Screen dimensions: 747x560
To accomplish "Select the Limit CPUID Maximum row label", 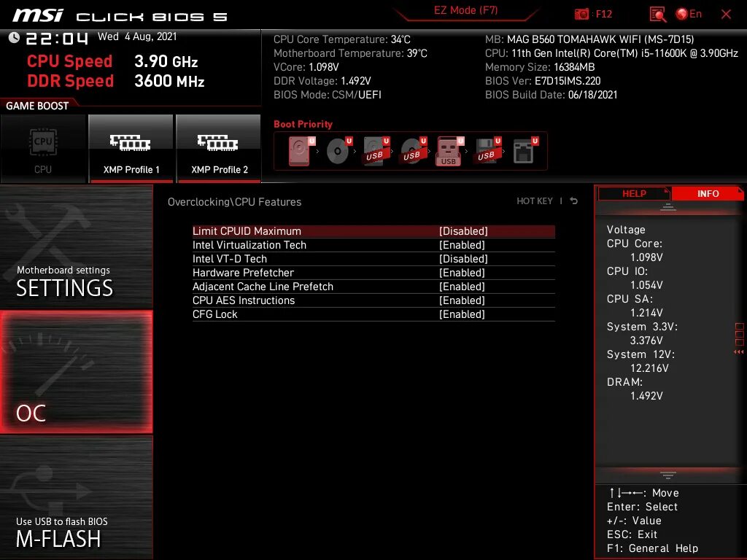I will (x=247, y=231).
